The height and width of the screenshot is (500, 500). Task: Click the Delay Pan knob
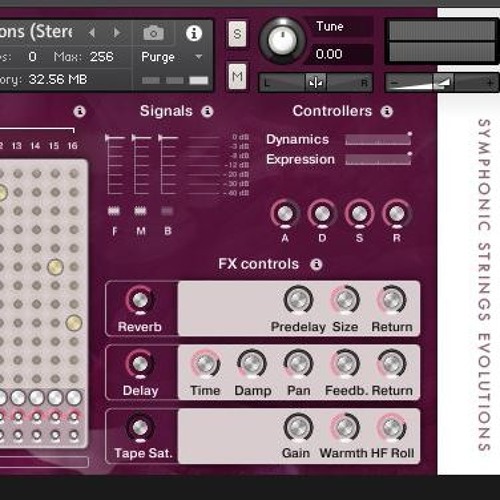click(298, 363)
